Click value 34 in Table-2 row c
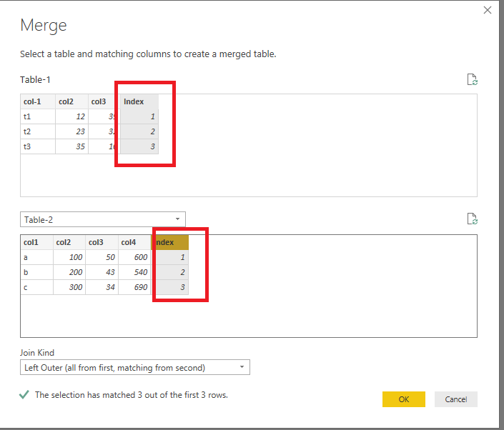The height and width of the screenshot is (430, 504). point(102,287)
